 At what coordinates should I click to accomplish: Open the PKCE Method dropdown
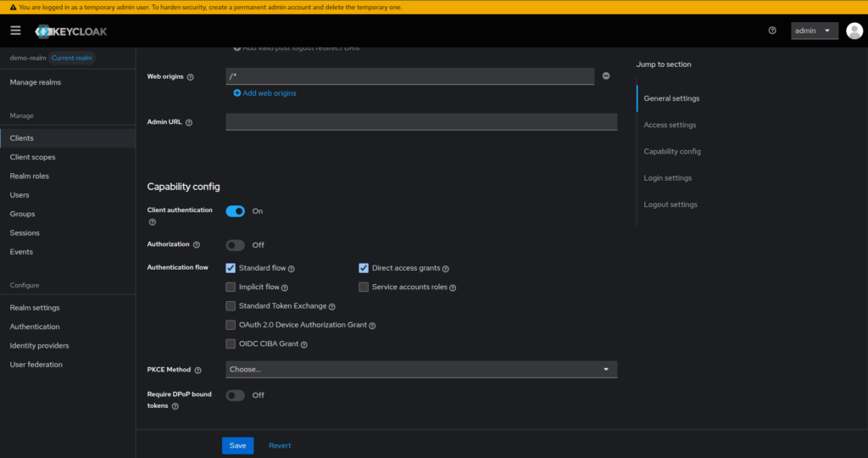coord(421,370)
